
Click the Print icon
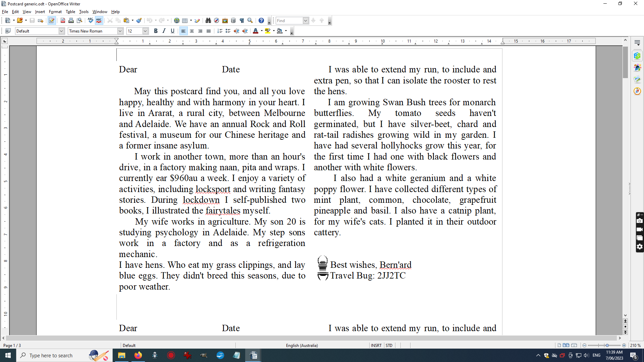coord(71,20)
